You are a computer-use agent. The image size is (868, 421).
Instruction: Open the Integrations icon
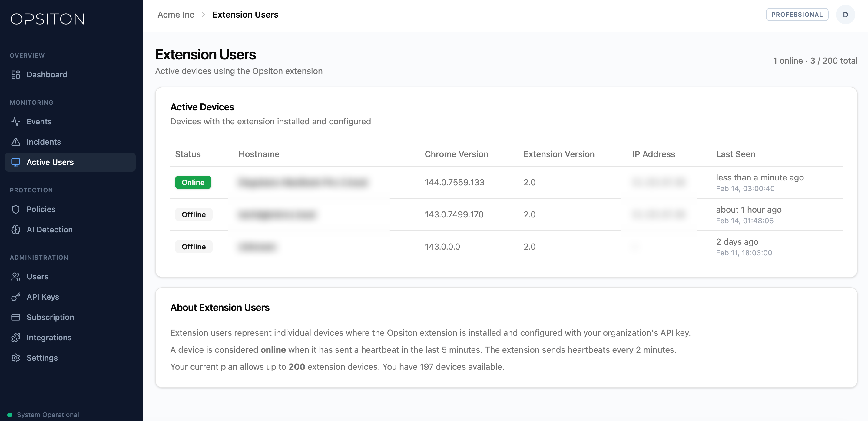pos(16,337)
